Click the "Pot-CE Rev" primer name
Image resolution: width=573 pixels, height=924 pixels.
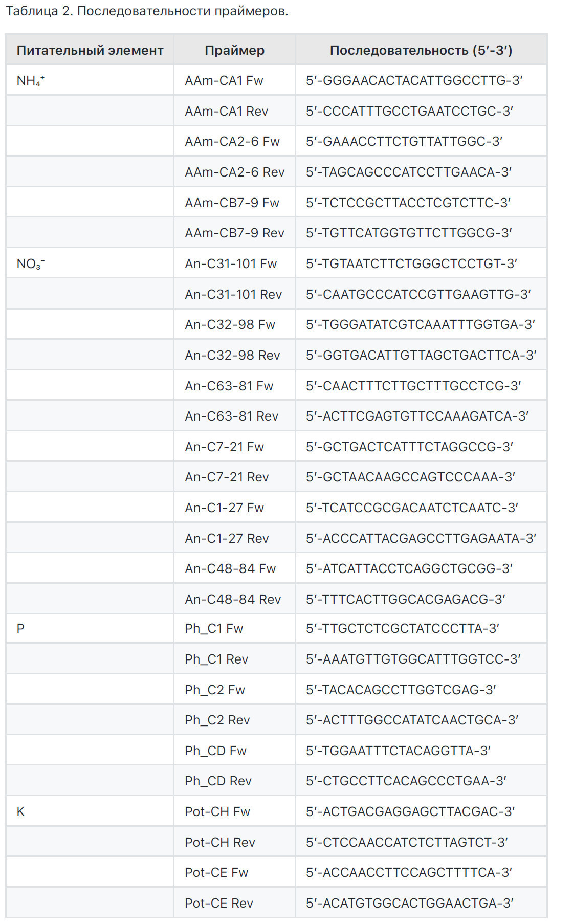[x=219, y=904]
